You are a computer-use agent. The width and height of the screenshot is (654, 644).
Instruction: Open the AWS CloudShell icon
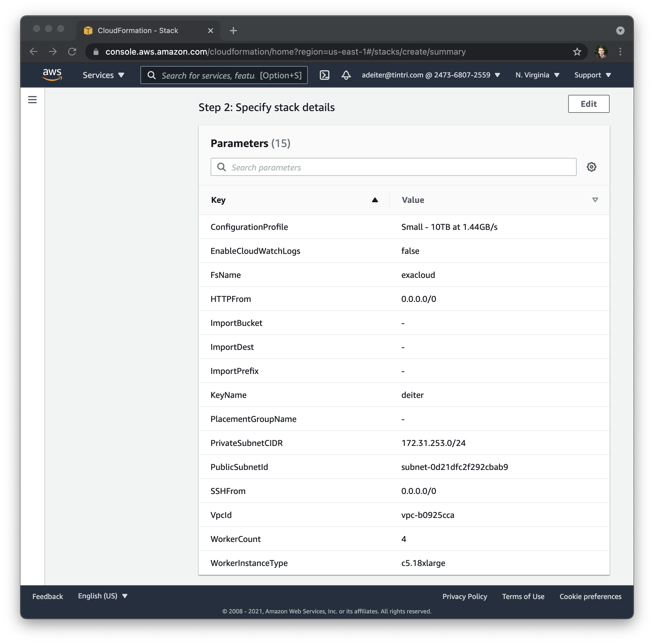[324, 75]
